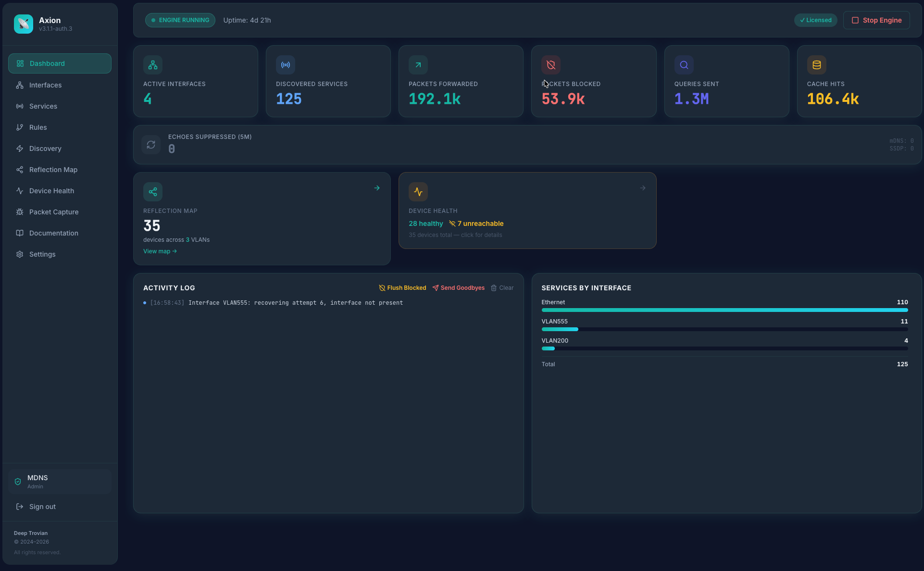Click the Packets Forwarded arrow card icon
924x571 pixels.
(418, 65)
